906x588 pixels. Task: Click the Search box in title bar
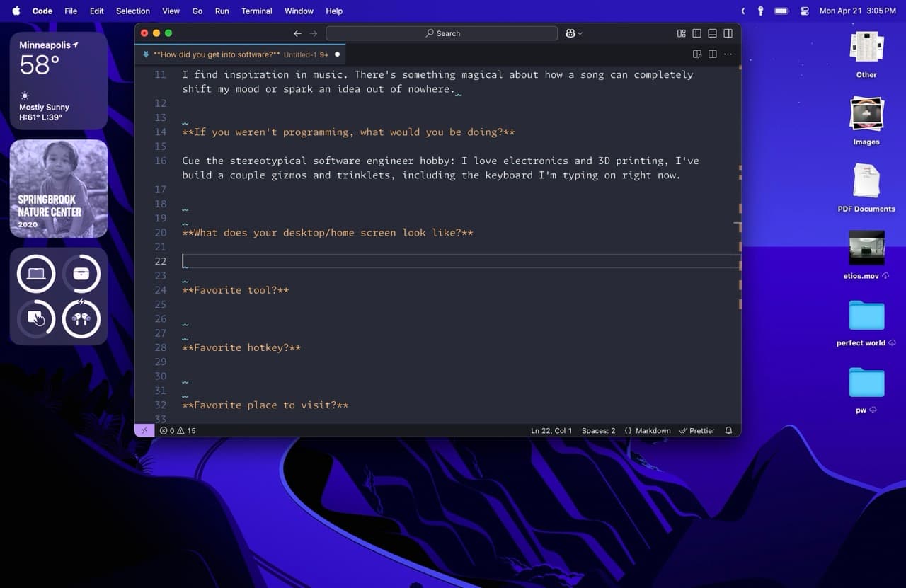coord(442,33)
